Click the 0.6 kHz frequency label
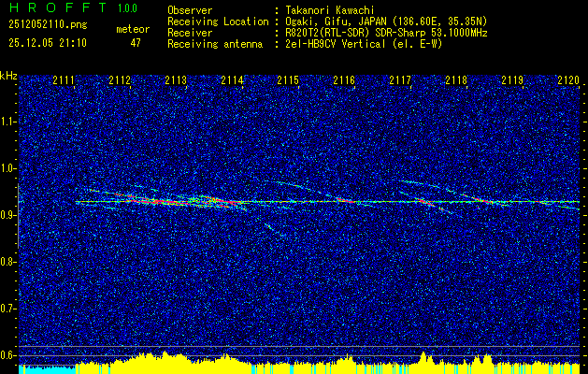Viewport: 588px width, 374px height. click(x=7, y=355)
